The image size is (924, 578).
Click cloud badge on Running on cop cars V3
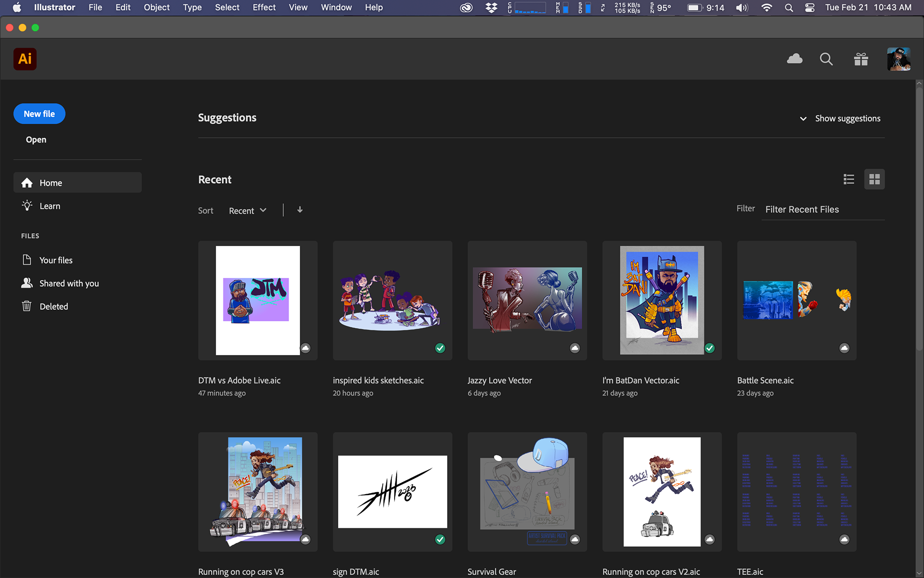point(306,539)
